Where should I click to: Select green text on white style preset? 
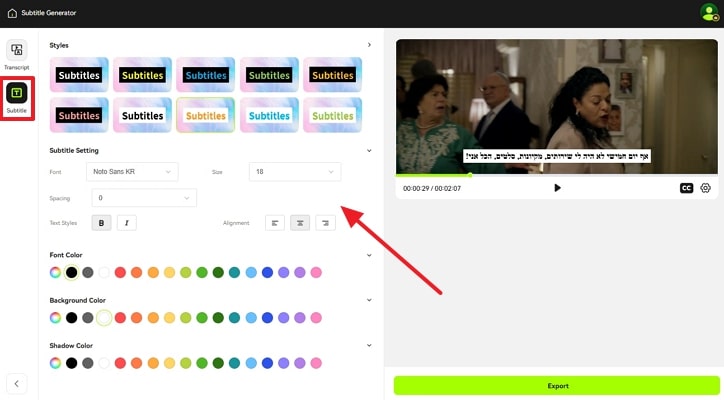pos(332,115)
